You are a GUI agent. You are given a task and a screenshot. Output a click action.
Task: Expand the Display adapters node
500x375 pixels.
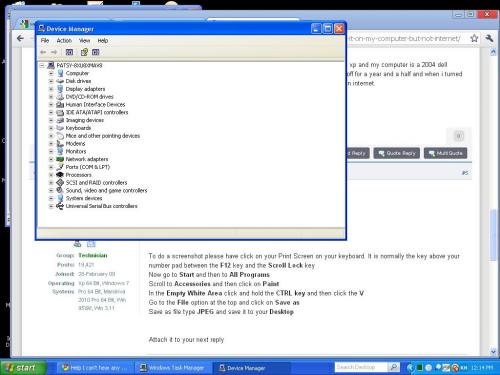click(51, 89)
